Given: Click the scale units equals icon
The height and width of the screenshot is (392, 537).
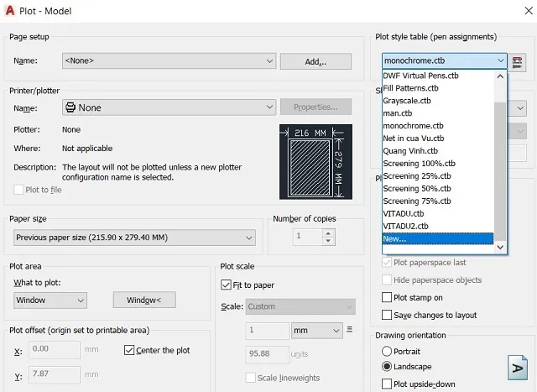Looking at the screenshot, I should pyautogui.click(x=350, y=330).
